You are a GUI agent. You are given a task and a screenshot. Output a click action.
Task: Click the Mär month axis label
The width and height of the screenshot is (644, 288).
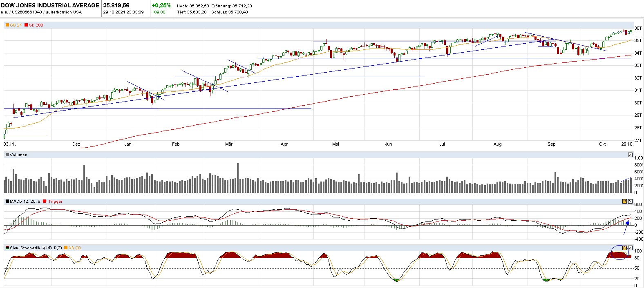(x=229, y=144)
